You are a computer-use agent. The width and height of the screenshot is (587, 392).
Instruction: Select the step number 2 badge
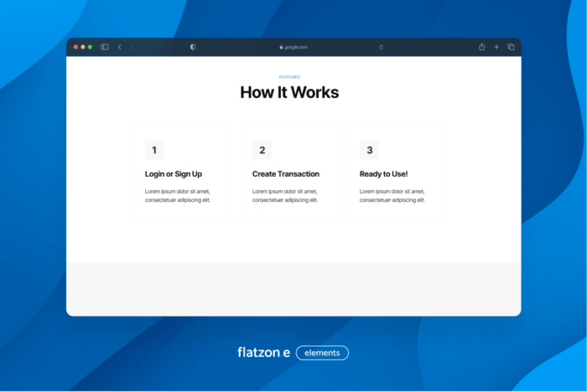click(x=262, y=150)
